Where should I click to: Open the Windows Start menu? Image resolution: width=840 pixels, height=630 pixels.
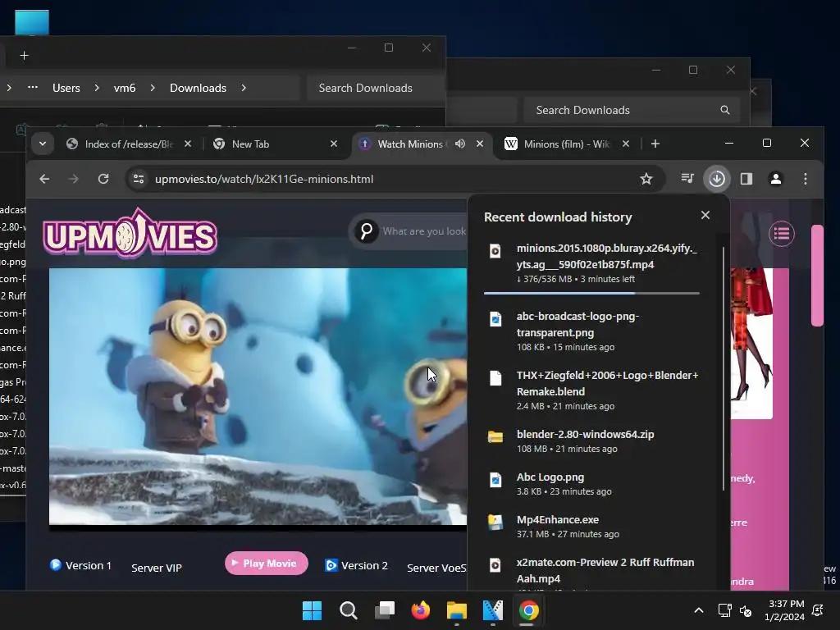pyautogui.click(x=312, y=610)
